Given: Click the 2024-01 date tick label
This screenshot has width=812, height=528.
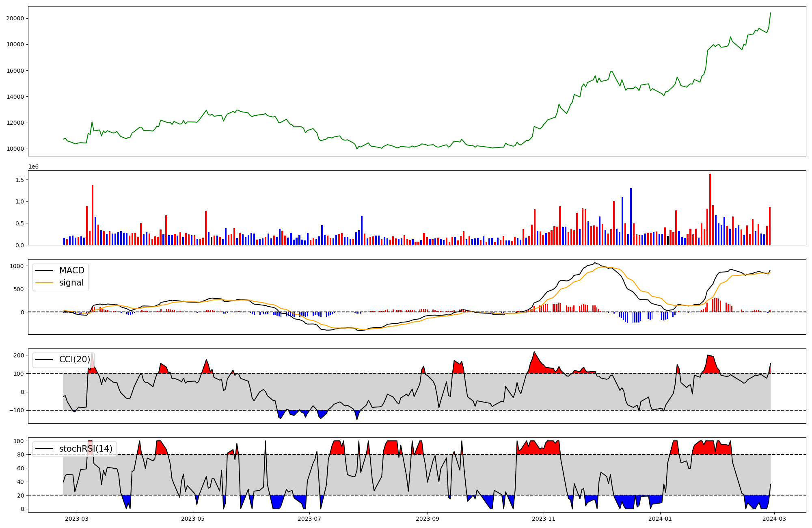Looking at the screenshot, I should pos(660,519).
